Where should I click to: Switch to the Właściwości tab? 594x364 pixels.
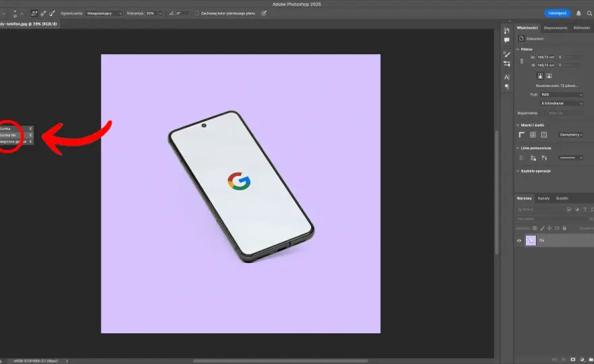527,28
